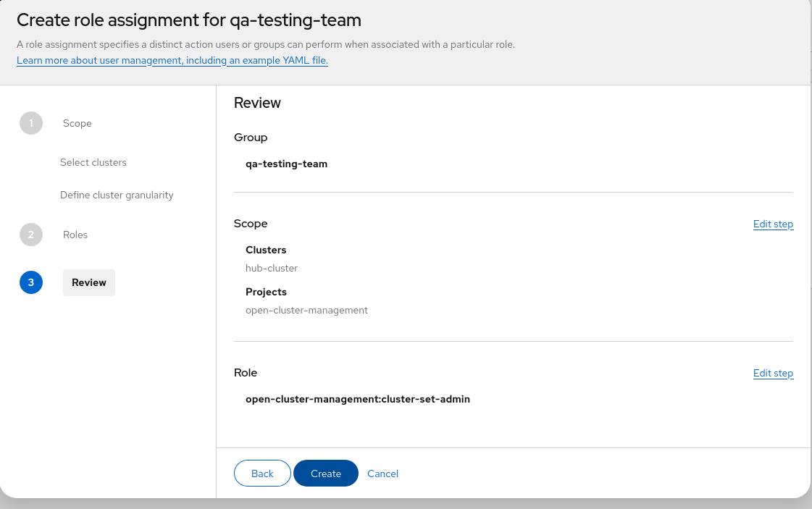Click Edit step beside Role section
Image resolution: width=812 pixels, height=509 pixels.
pyautogui.click(x=773, y=373)
